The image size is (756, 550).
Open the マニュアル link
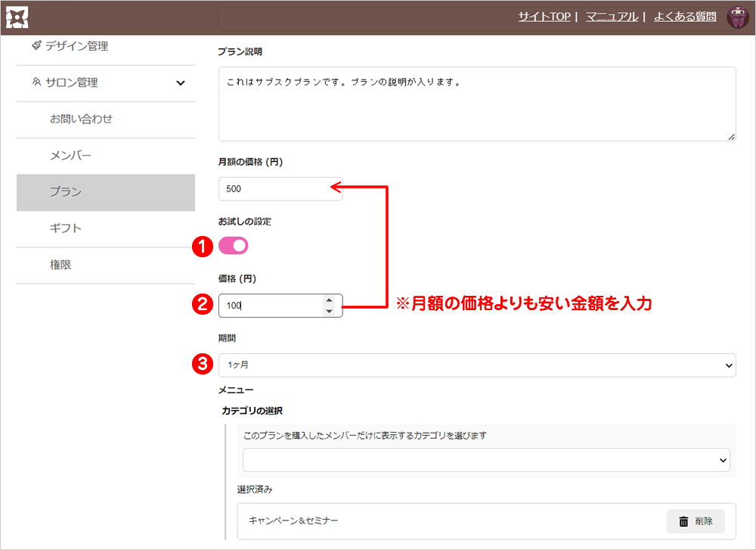(612, 17)
